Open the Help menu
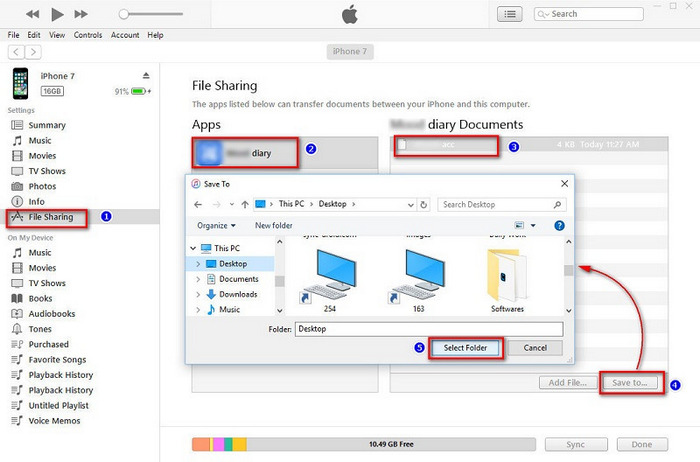Viewport: 700px width, 462px height. [x=155, y=35]
